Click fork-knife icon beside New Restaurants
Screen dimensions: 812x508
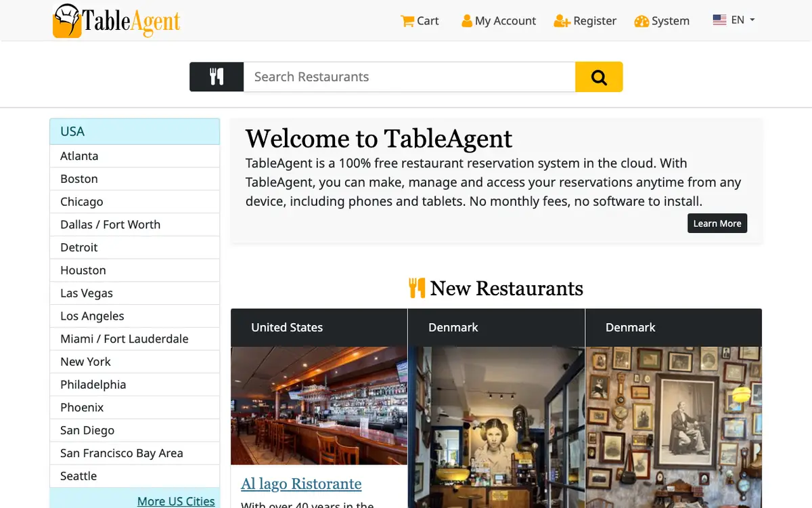click(417, 288)
